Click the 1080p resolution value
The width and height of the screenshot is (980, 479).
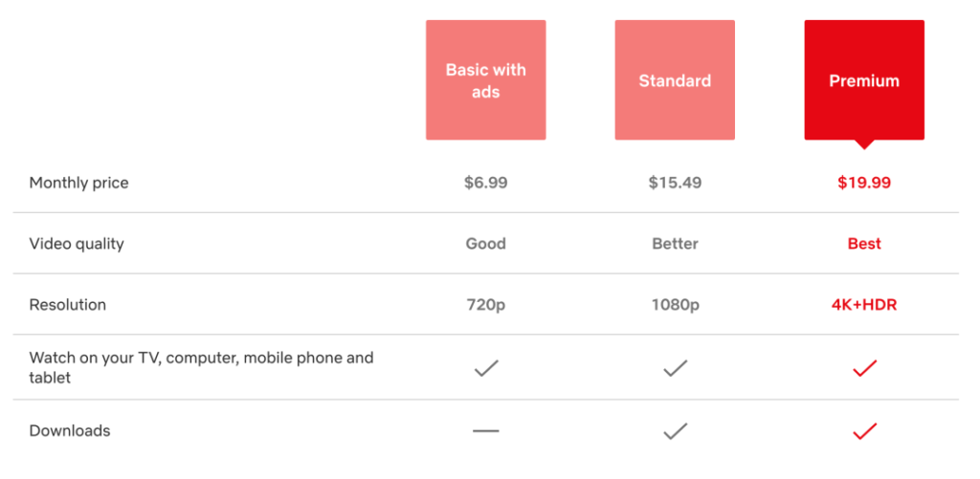(x=675, y=305)
